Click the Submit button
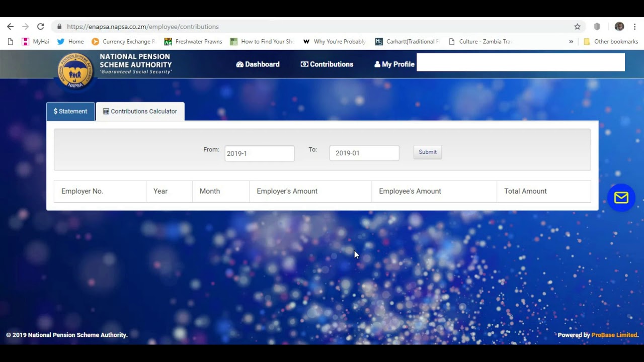644x362 pixels. point(428,152)
